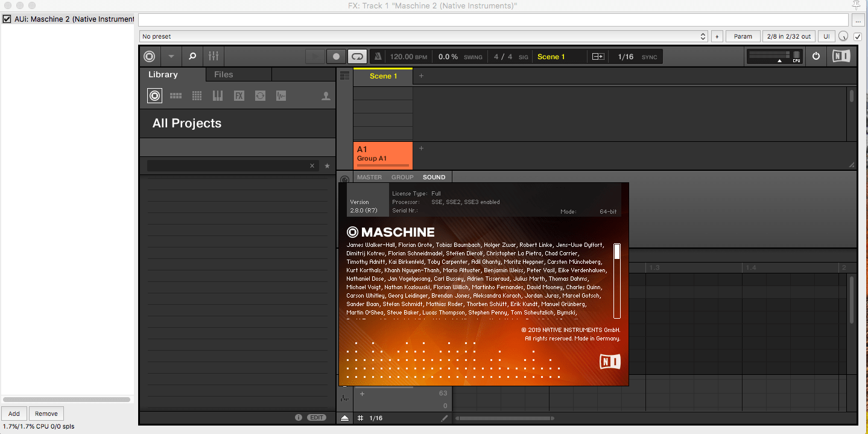The height and width of the screenshot is (434, 868).
Task: Switch to the SOUND tab
Action: pos(434,177)
